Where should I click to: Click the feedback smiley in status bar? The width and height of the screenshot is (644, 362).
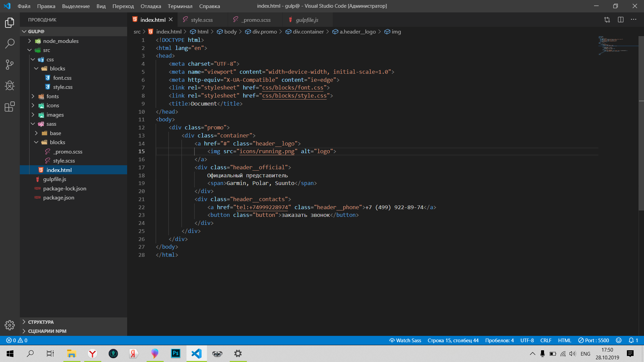pos(619,340)
